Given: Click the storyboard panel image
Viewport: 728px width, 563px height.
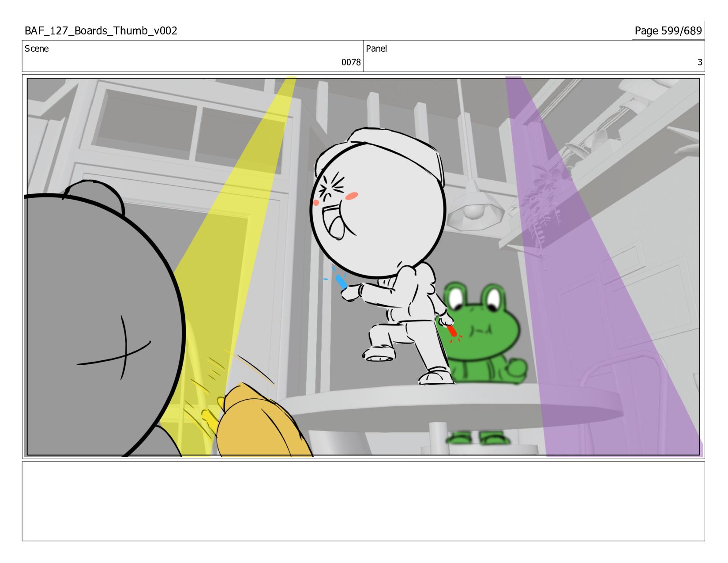Looking at the screenshot, I should (363, 267).
